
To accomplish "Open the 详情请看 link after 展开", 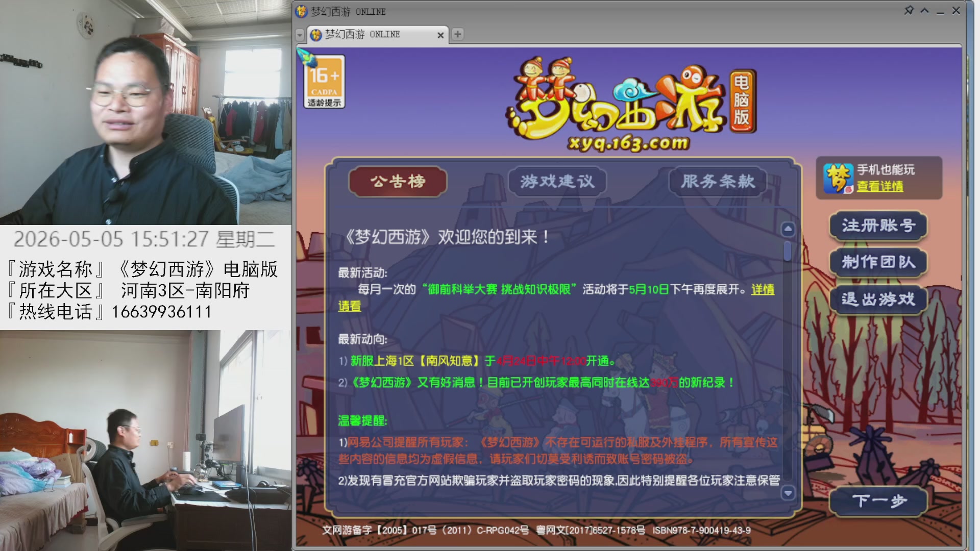I will click(x=762, y=290).
